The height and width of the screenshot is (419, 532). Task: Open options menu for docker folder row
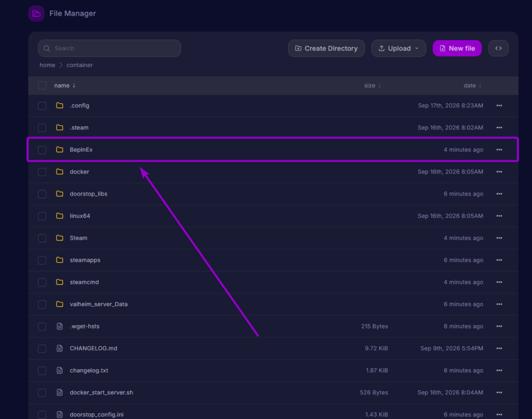499,172
